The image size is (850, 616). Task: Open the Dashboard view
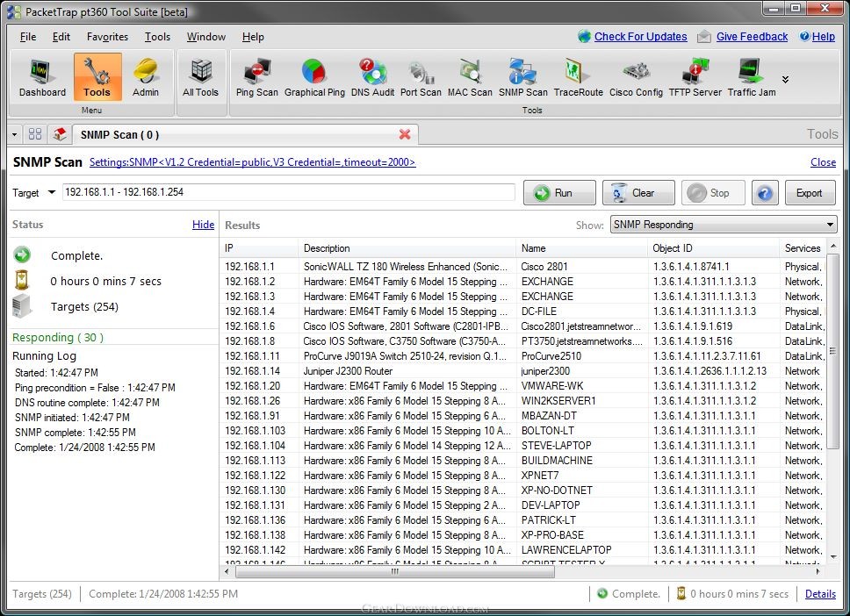click(42, 77)
